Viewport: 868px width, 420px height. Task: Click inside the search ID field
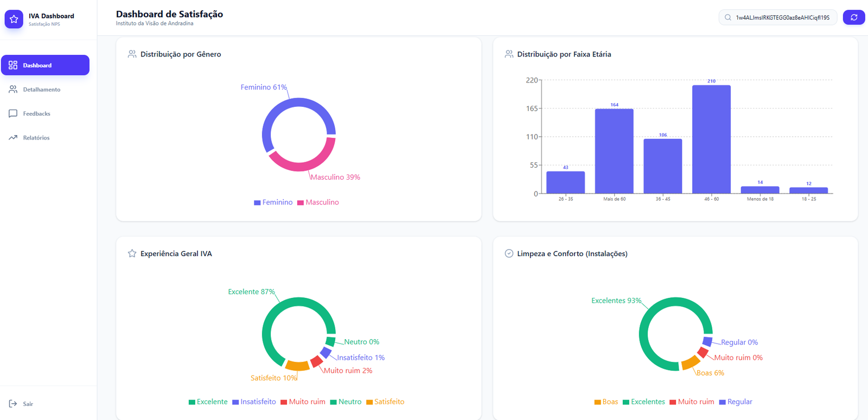pyautogui.click(x=782, y=17)
